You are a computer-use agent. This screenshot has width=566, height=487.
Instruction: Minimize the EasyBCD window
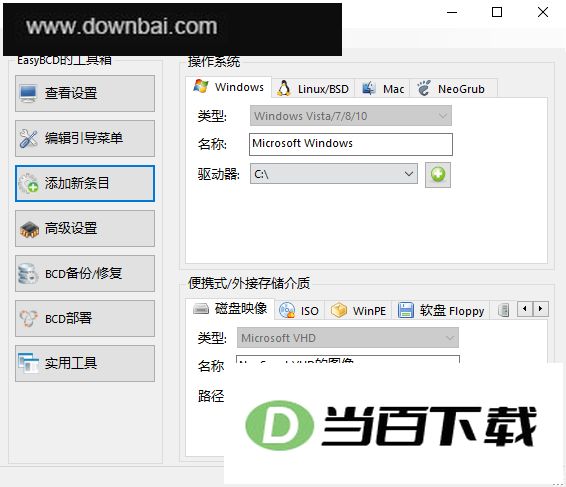coord(452,12)
